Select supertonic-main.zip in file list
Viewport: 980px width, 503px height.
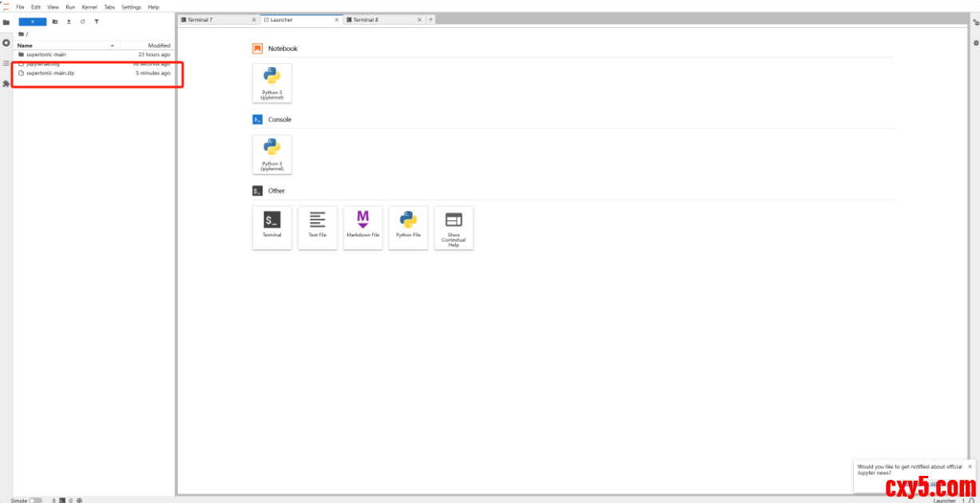(50, 73)
